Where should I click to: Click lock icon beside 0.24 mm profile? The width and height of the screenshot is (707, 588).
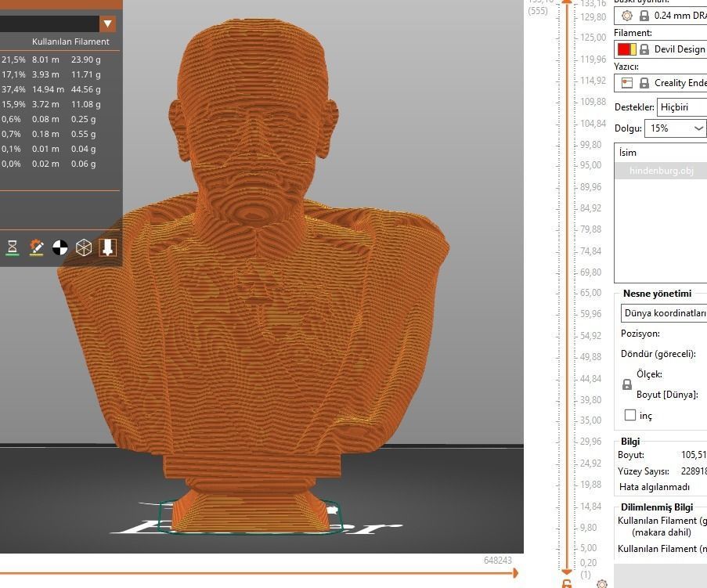coord(644,16)
